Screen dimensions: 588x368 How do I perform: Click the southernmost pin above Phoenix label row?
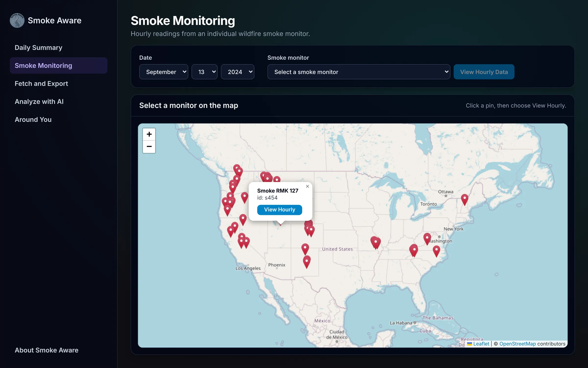click(307, 262)
